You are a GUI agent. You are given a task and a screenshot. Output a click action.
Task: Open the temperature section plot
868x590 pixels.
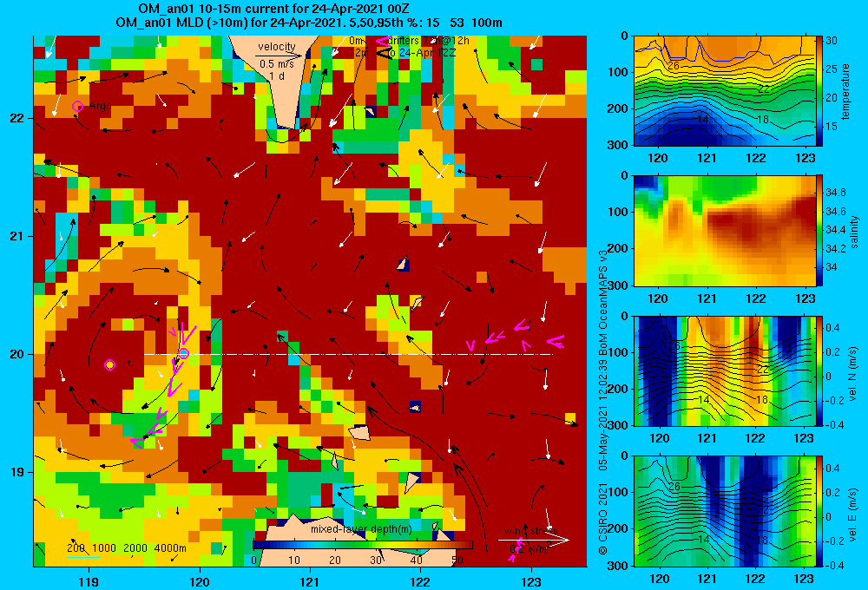pyautogui.click(x=724, y=91)
